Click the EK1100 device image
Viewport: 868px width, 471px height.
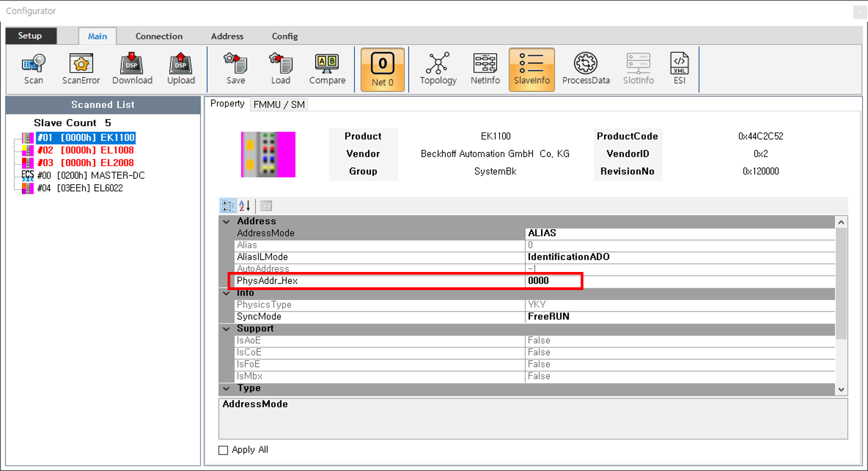click(268, 154)
